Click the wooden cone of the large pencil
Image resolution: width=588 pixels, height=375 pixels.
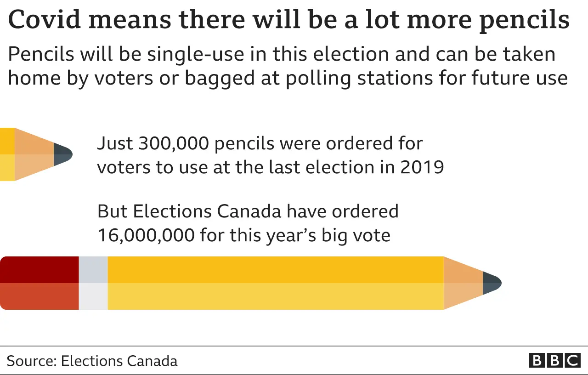coord(463,283)
